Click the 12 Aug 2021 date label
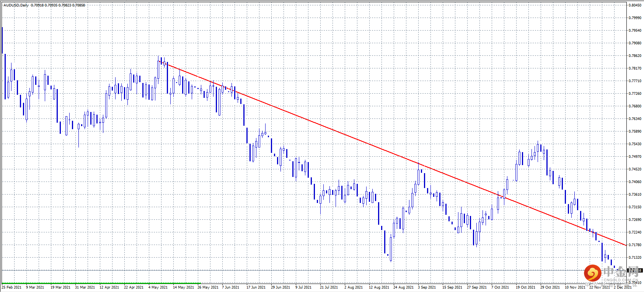 click(379, 287)
